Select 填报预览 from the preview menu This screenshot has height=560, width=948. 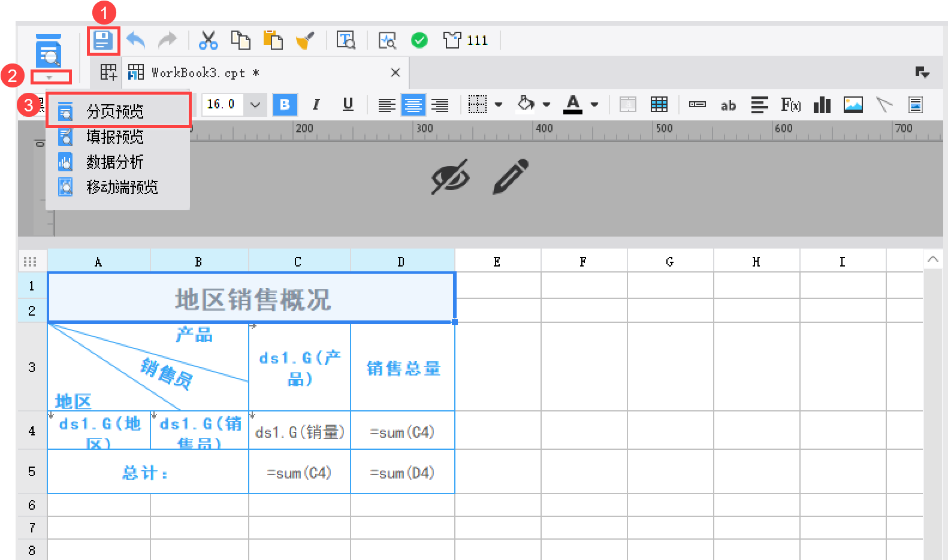(x=119, y=137)
